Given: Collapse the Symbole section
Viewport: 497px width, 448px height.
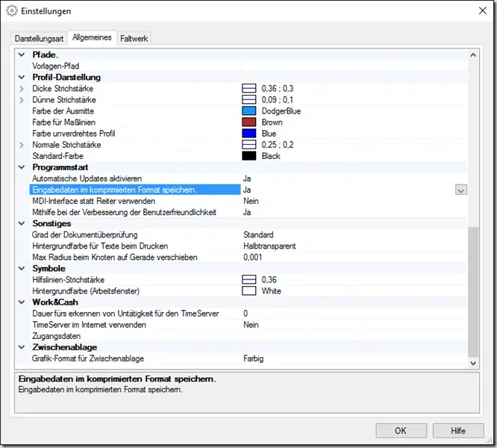Looking at the screenshot, I should [22, 268].
